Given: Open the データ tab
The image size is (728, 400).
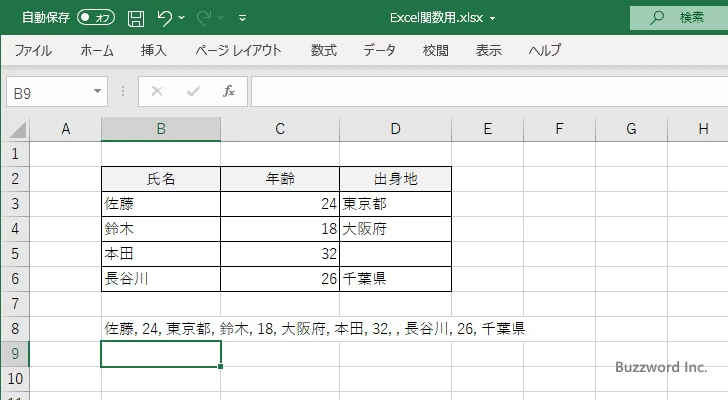Looking at the screenshot, I should 379,50.
